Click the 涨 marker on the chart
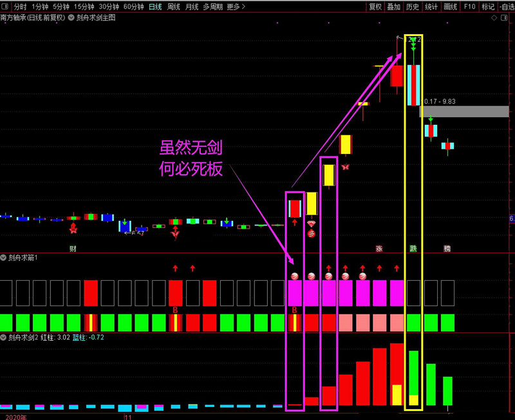 (379, 249)
